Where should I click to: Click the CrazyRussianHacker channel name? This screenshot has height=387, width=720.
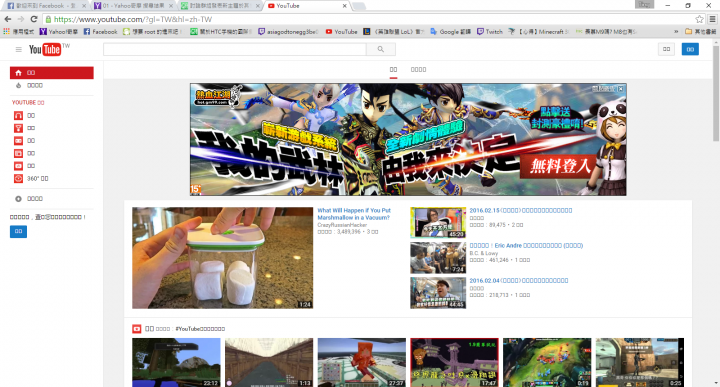coord(342,225)
